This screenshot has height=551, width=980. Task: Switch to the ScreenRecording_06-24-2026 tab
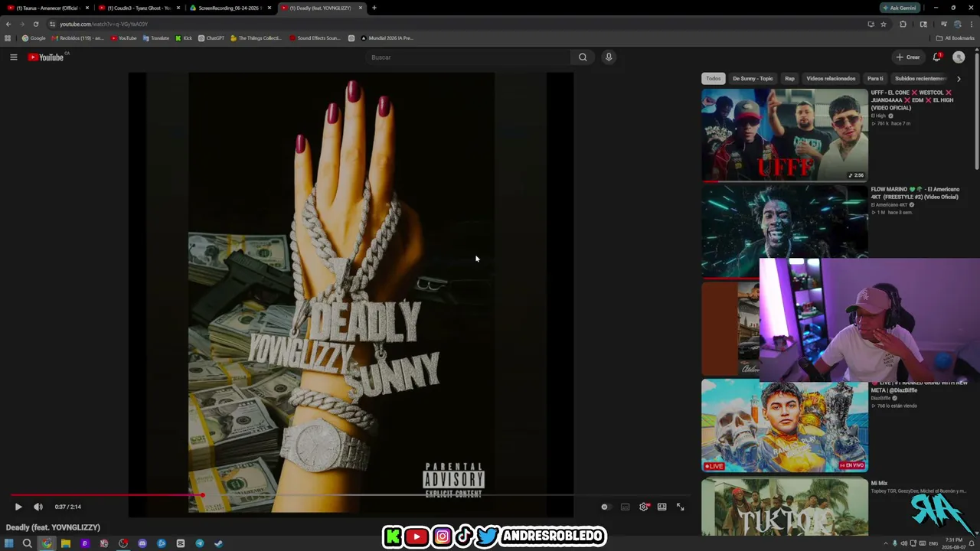coord(230,8)
